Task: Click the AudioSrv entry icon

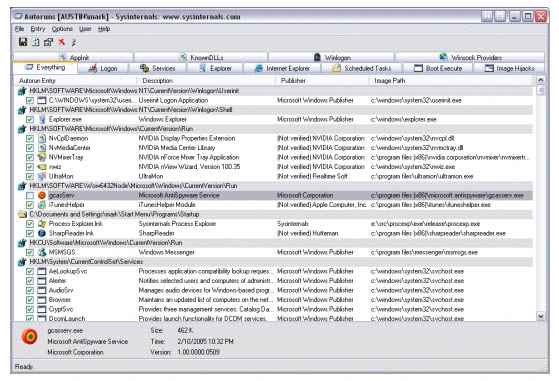Action: tap(42, 290)
